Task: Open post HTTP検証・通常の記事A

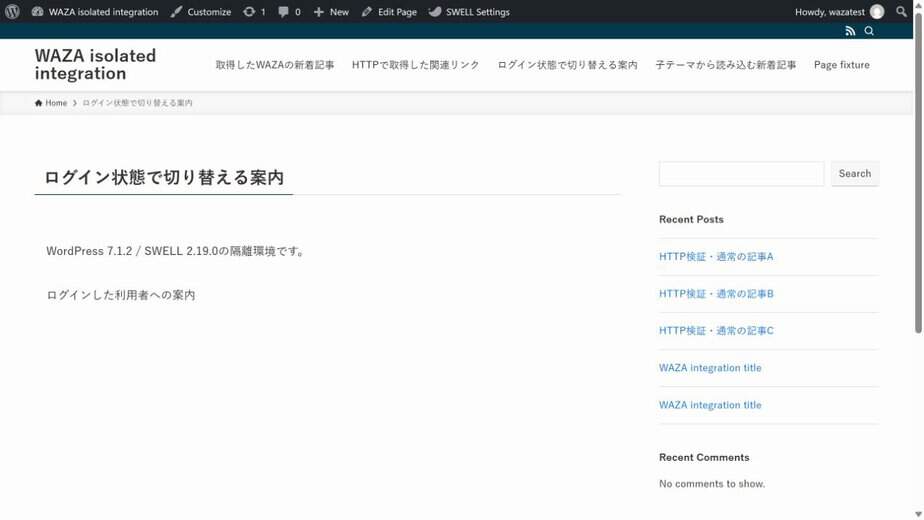Action: coord(716,256)
